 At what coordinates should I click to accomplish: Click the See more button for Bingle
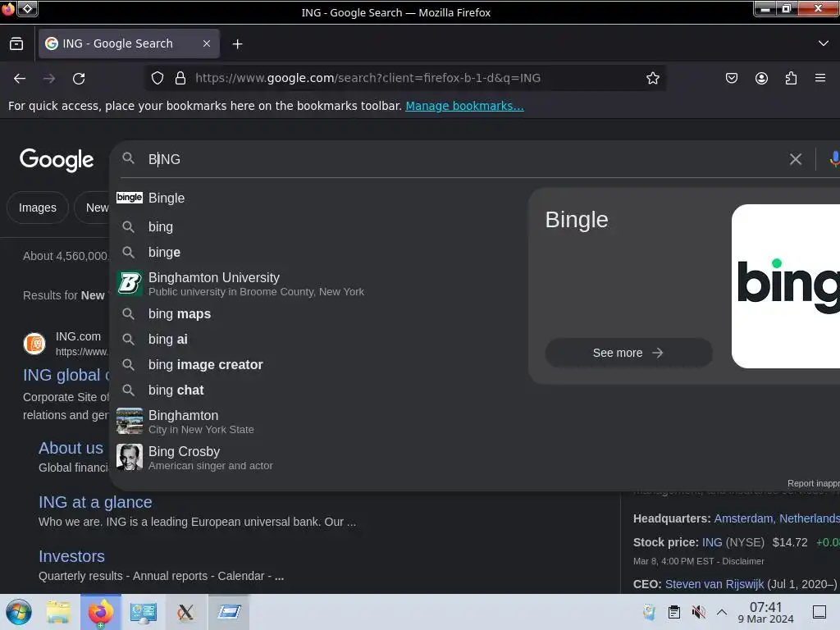pyautogui.click(x=628, y=353)
